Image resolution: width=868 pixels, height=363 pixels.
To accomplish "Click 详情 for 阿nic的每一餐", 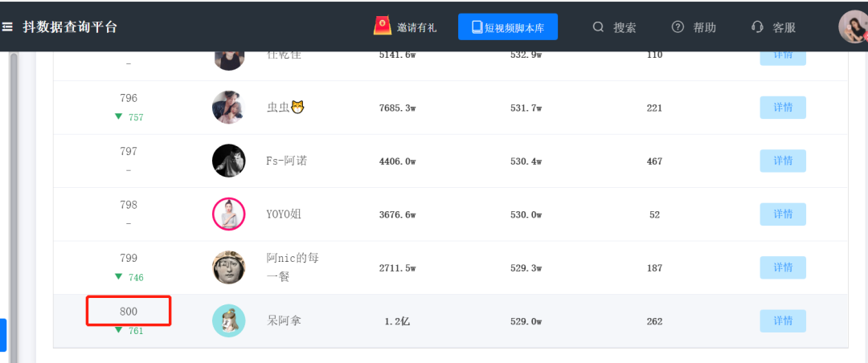I will pyautogui.click(x=783, y=267).
